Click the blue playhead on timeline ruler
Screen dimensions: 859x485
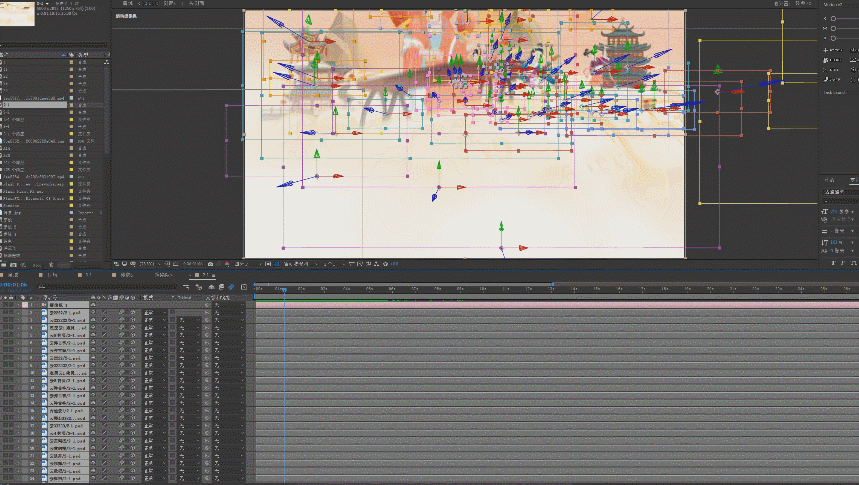click(283, 289)
